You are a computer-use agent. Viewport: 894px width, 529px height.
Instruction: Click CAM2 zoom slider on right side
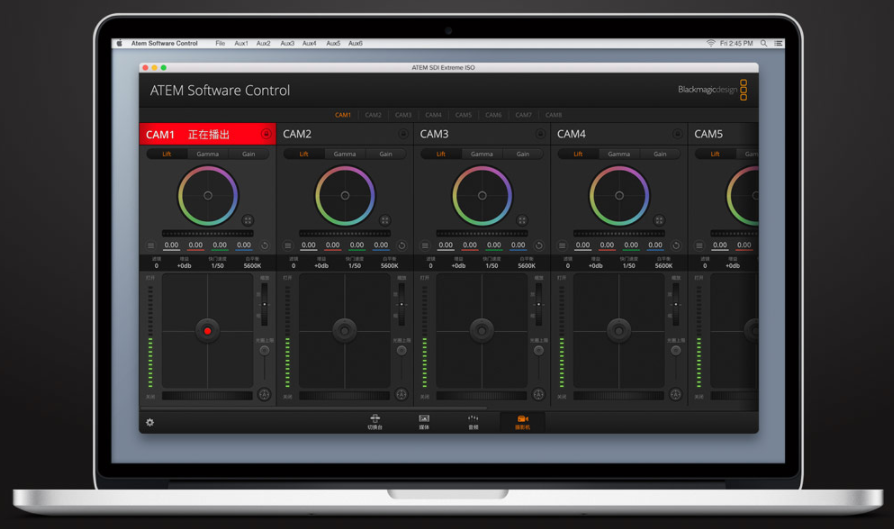tap(401, 304)
